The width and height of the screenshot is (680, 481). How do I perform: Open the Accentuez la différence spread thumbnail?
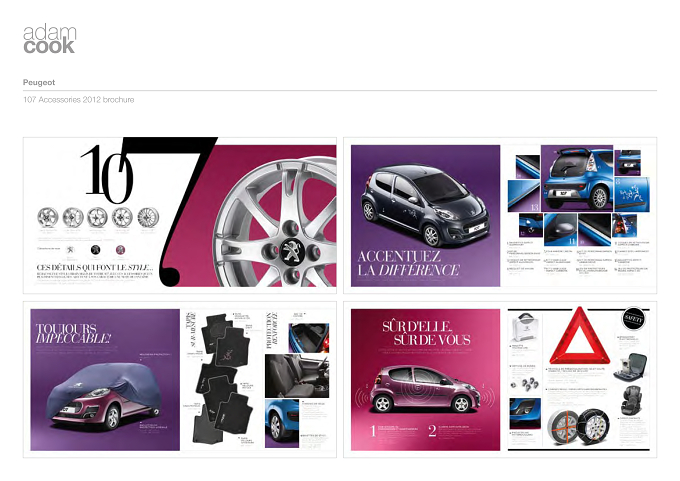(x=500, y=215)
